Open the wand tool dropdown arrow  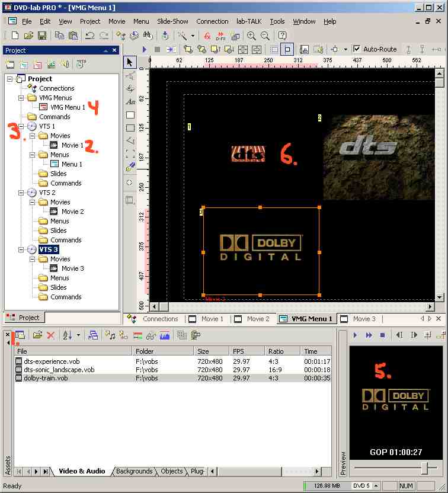tap(193, 36)
